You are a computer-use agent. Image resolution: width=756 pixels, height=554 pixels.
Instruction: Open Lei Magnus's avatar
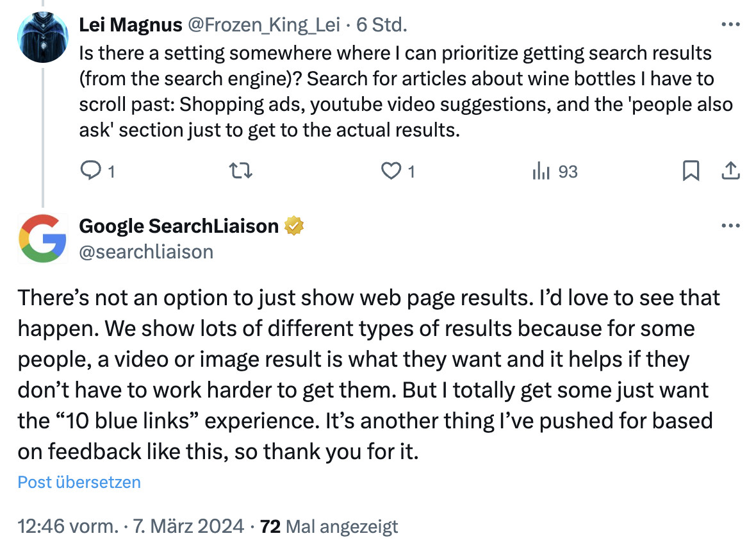pos(42,37)
